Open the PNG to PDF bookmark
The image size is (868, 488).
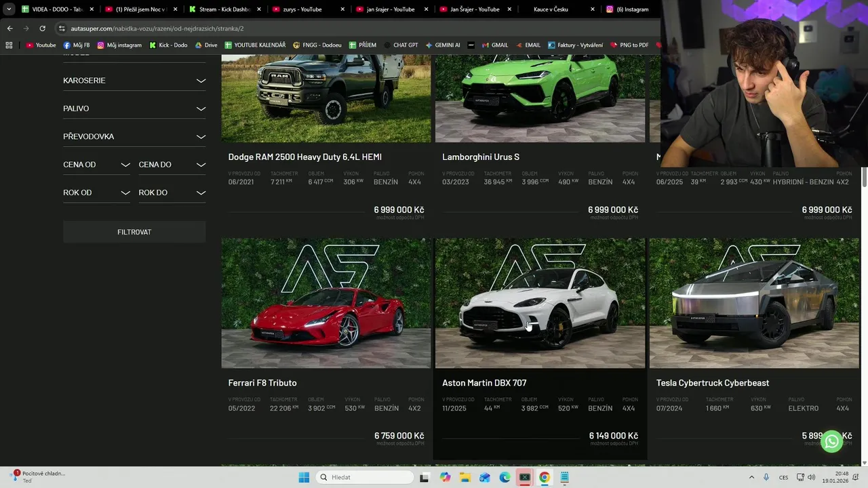pyautogui.click(x=629, y=45)
